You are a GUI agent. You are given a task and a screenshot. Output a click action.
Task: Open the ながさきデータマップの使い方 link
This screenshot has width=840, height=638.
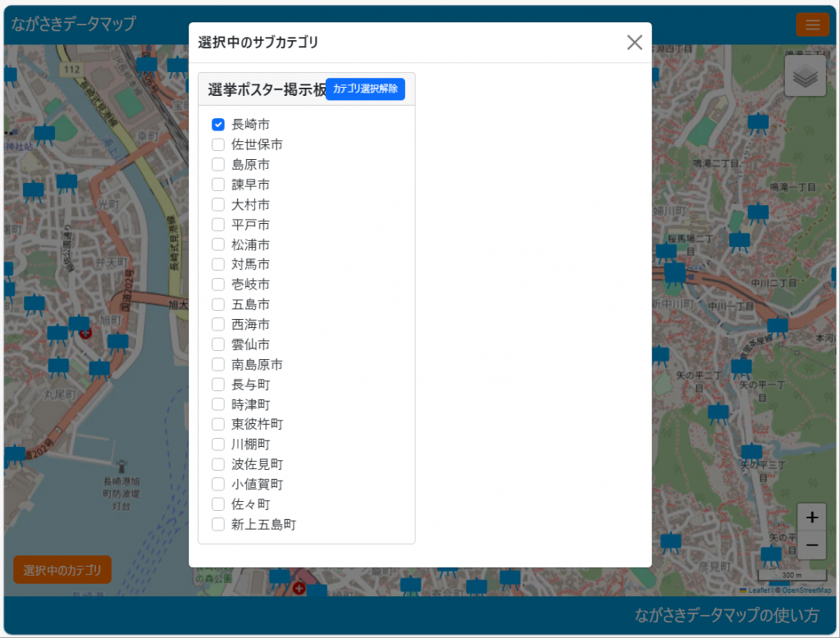point(727,616)
